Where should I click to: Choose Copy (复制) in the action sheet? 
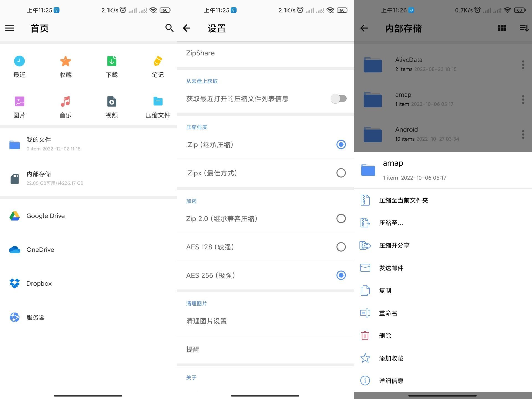443,290
